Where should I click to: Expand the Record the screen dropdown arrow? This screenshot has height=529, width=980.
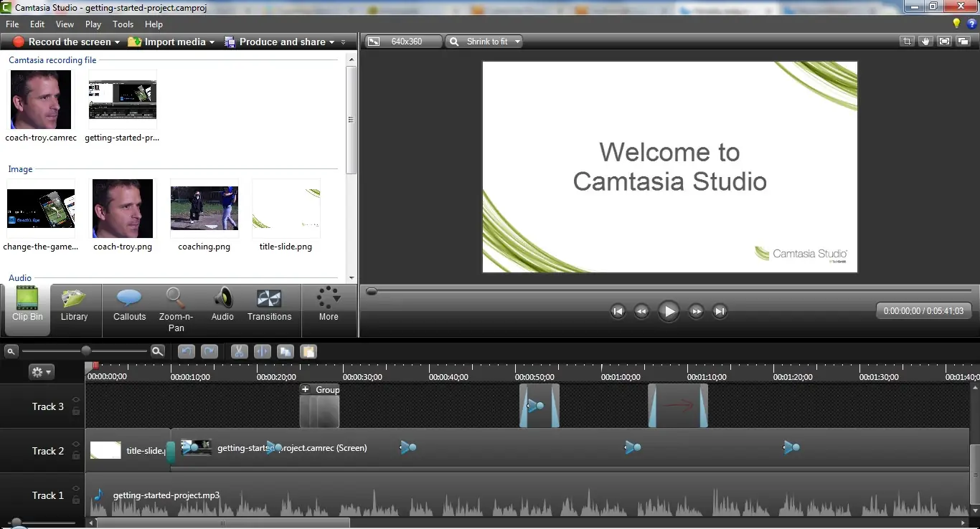click(117, 42)
